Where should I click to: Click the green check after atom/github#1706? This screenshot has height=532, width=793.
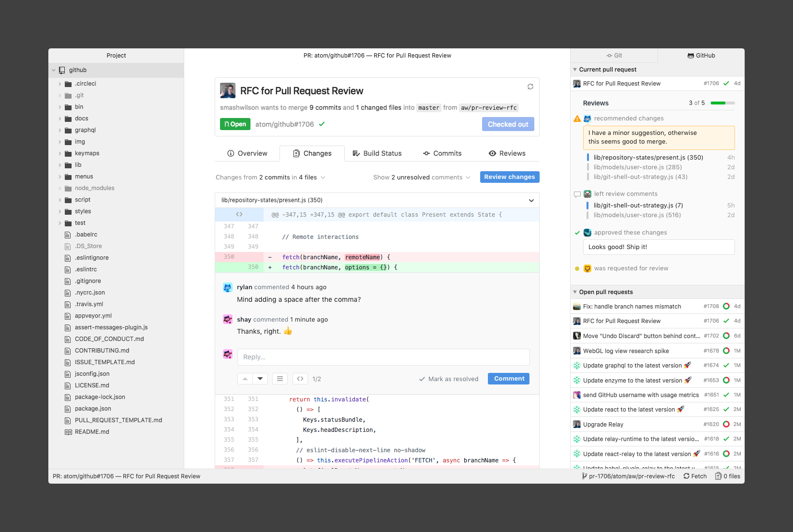pyautogui.click(x=322, y=124)
